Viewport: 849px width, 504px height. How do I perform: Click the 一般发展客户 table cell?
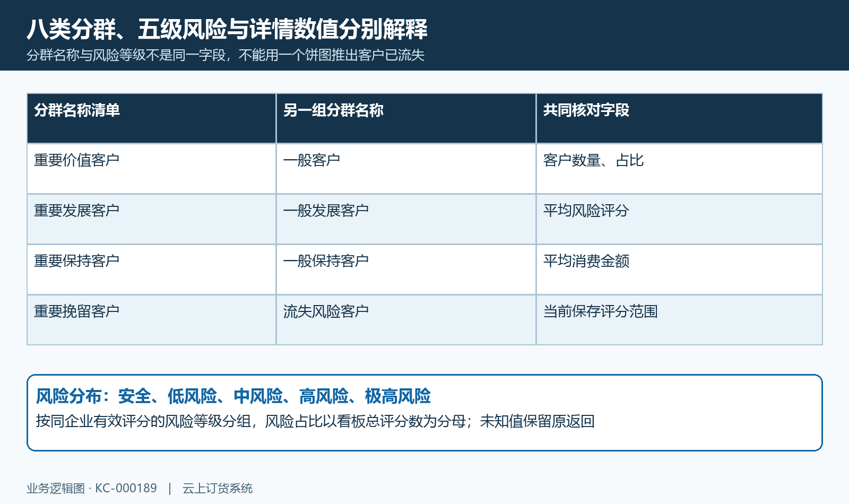406,219
